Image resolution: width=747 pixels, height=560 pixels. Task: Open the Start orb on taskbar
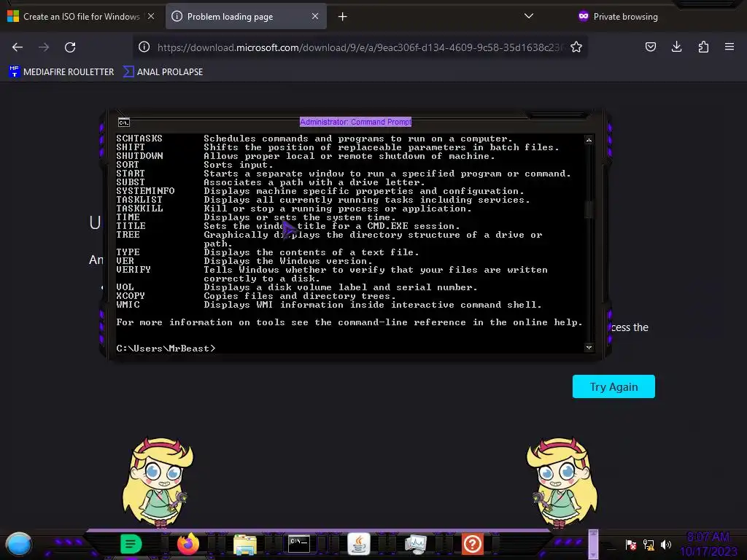pos(19,544)
